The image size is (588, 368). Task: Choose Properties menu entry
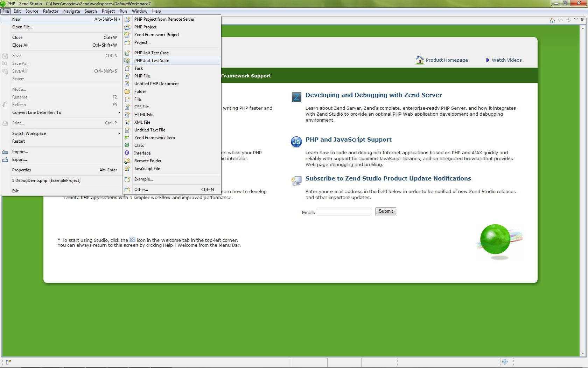61,170
